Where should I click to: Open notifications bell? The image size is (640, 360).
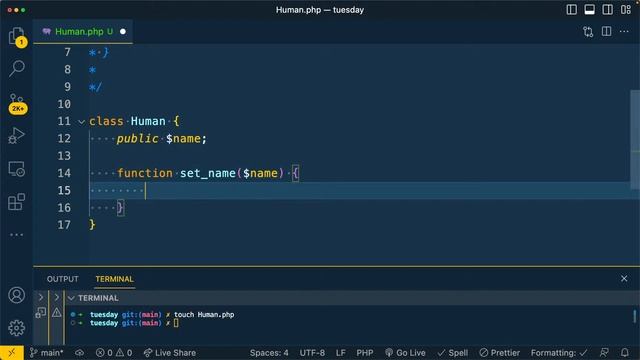[x=624, y=353]
